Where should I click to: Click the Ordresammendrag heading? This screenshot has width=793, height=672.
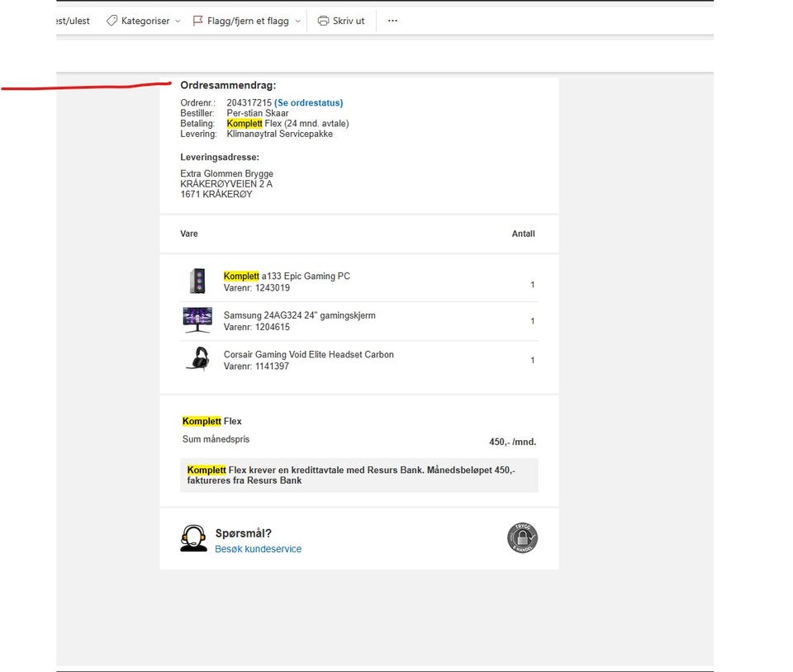228,85
